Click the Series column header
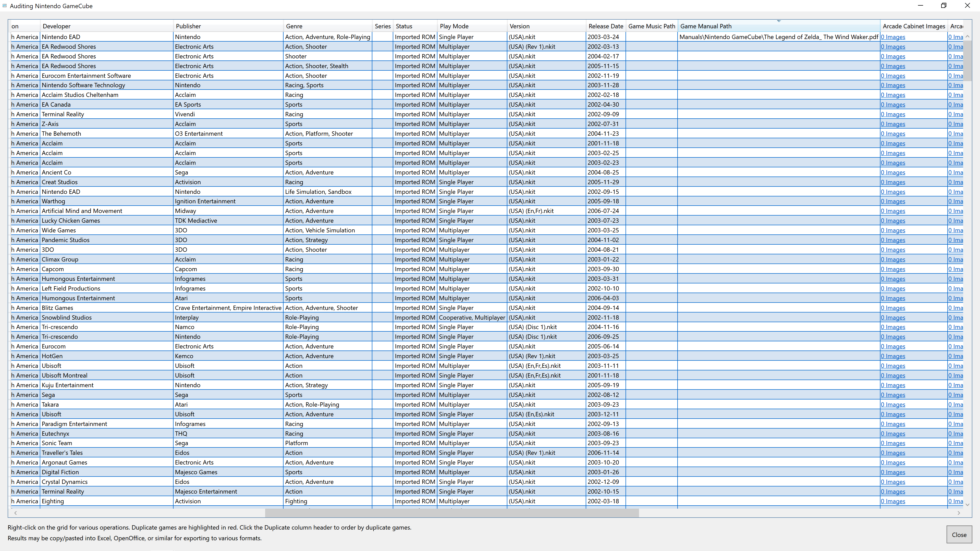Screen dimensions: 980x551 coord(382,26)
